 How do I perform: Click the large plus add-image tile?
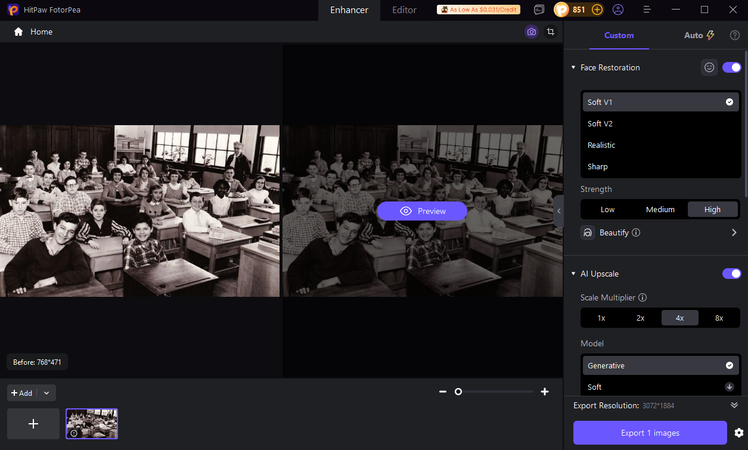tap(33, 424)
